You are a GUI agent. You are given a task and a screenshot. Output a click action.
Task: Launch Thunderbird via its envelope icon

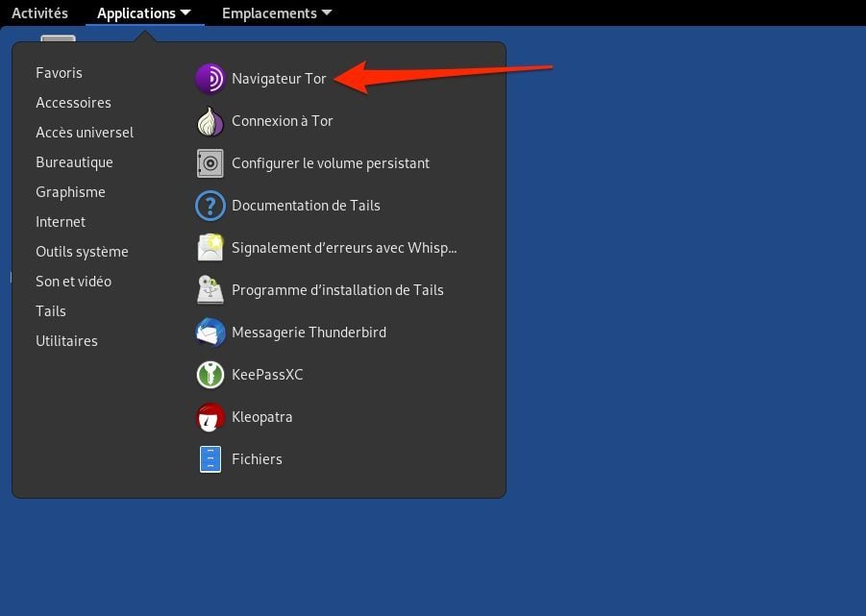[x=210, y=333]
